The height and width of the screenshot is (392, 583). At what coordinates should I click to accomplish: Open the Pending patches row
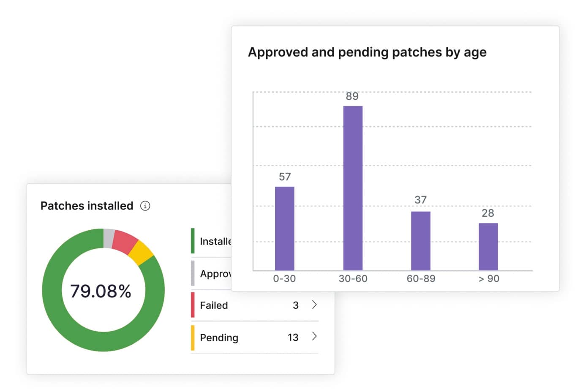(255, 338)
